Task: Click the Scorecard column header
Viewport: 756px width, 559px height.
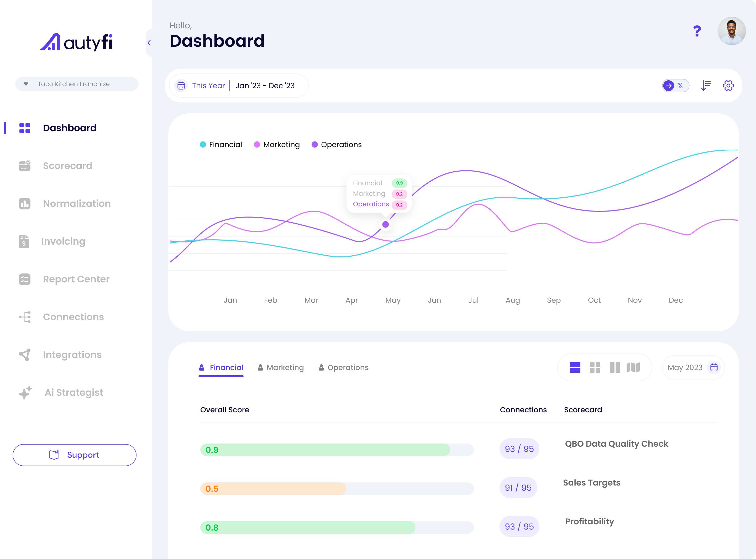Action: pyautogui.click(x=583, y=410)
